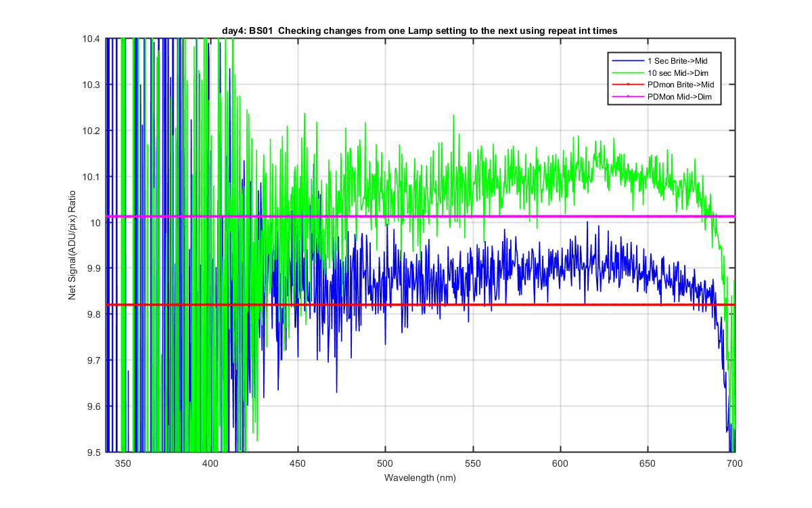The width and height of the screenshot is (812, 508).
Task: Click the 'Wavelength (nm)' x-axis label
Action: tap(420, 478)
